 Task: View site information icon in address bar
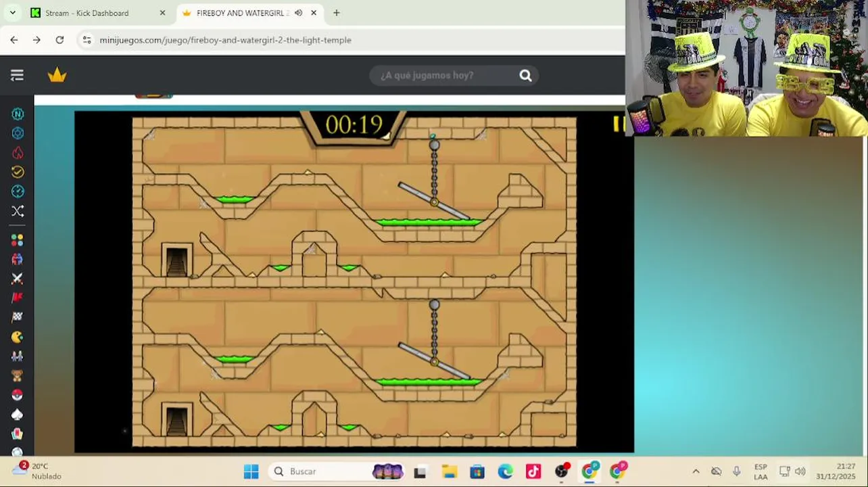pos(87,40)
